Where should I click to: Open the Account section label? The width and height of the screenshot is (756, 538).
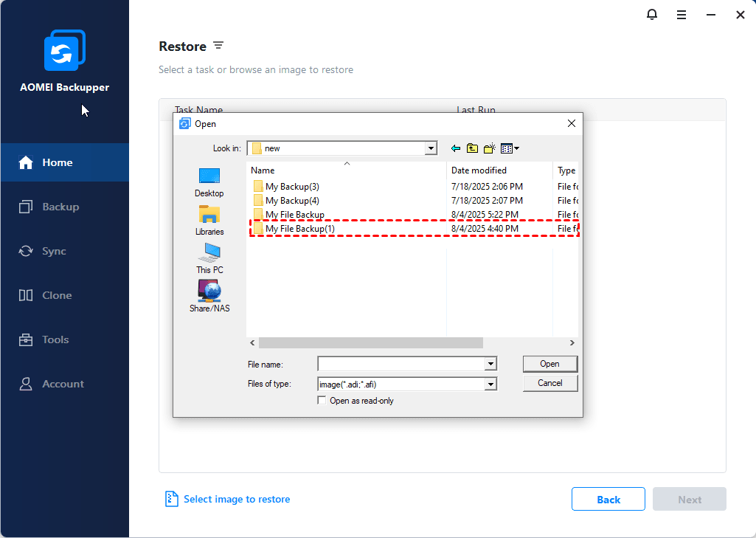63,384
